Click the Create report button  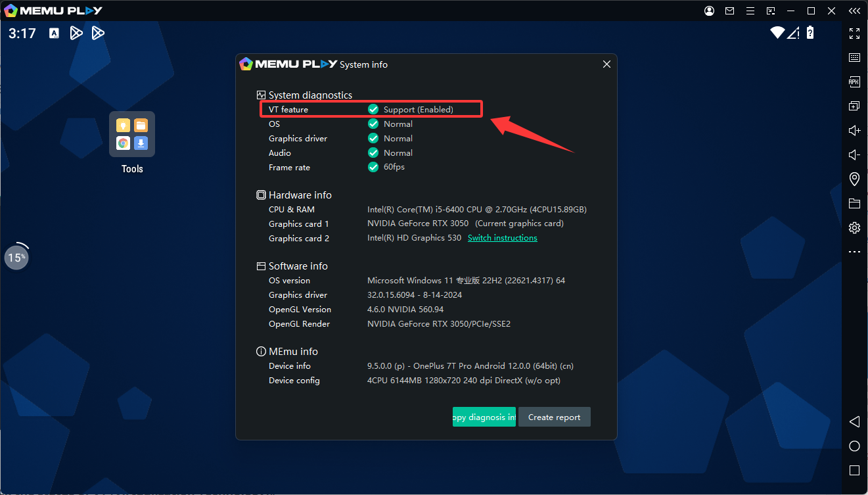pos(554,417)
